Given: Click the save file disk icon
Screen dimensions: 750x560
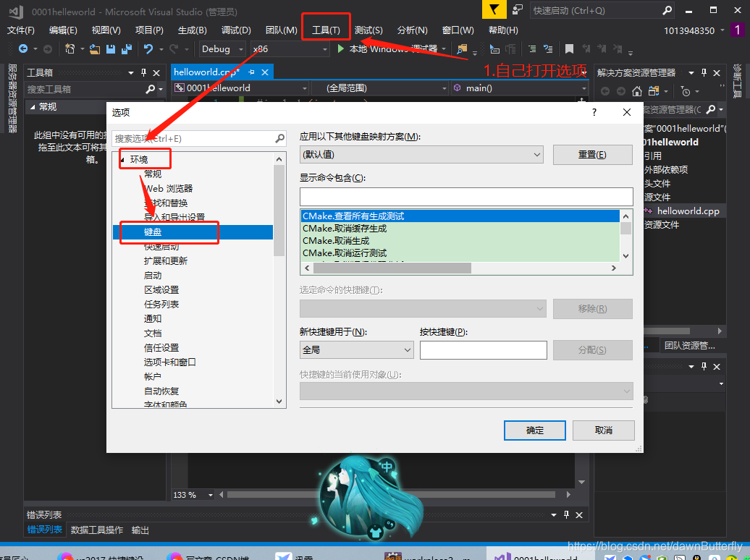Looking at the screenshot, I should 111,48.
